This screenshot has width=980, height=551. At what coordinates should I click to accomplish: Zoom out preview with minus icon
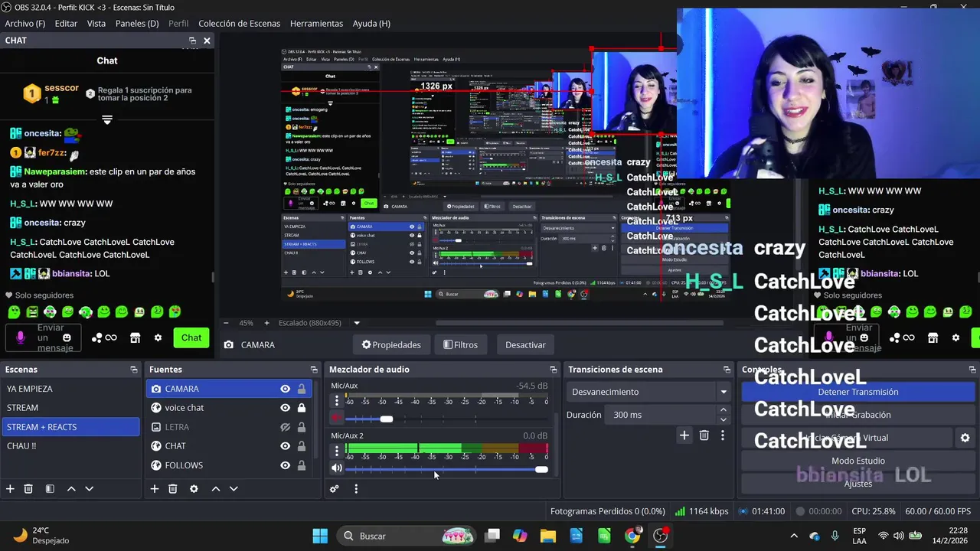(225, 323)
